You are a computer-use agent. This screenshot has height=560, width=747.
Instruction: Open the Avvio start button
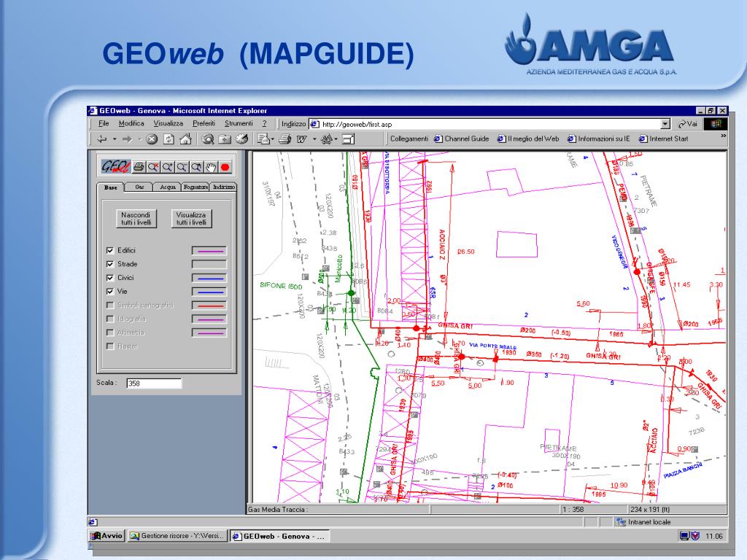click(x=107, y=536)
